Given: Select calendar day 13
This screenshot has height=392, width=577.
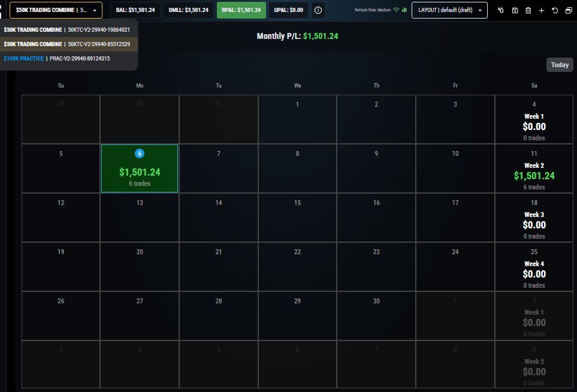Looking at the screenshot, I should point(140,218).
